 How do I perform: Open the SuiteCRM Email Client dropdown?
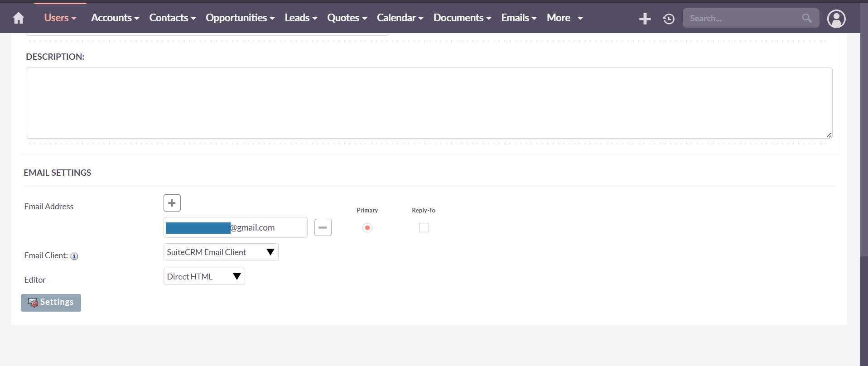point(221,252)
